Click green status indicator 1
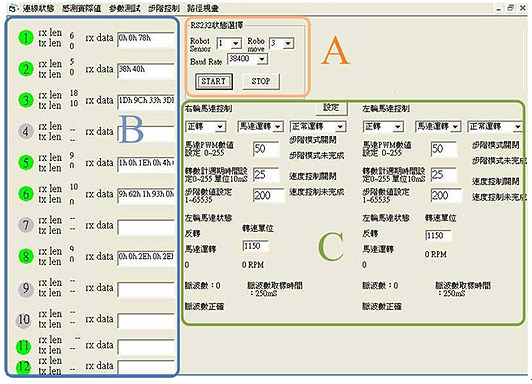Image resolution: width=532 pixels, height=384 pixels. pos(26,38)
